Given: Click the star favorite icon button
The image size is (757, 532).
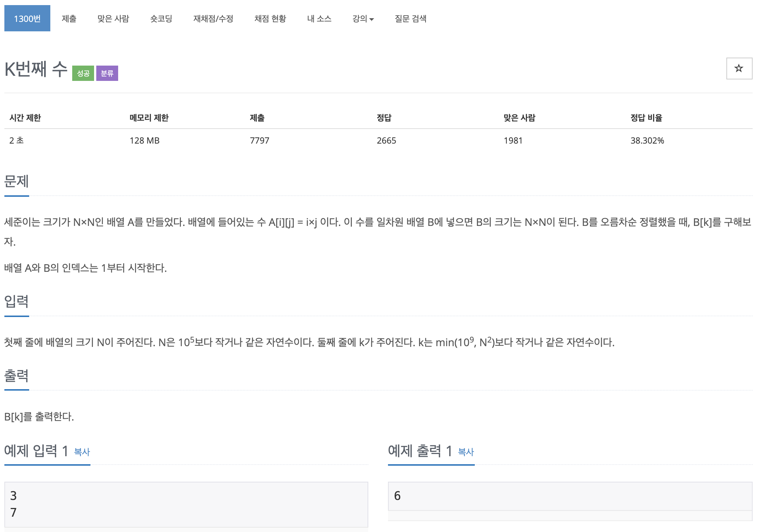Looking at the screenshot, I should click(x=739, y=69).
